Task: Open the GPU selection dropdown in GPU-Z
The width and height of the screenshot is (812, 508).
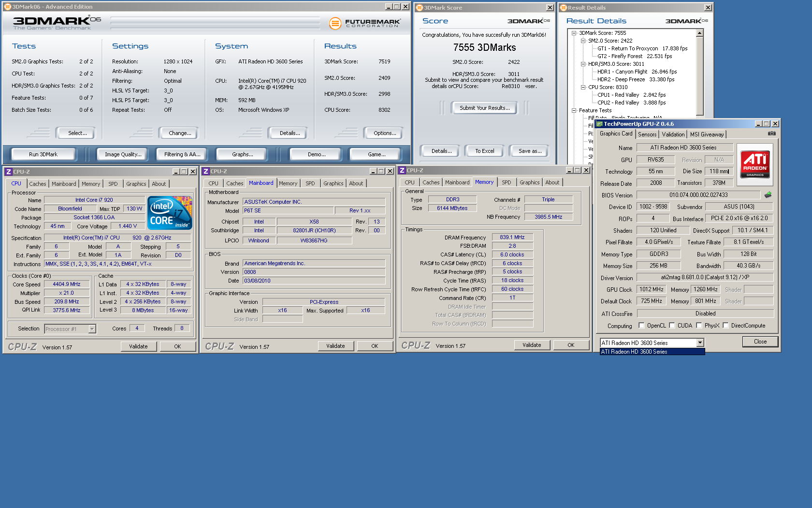Action: tap(700, 343)
